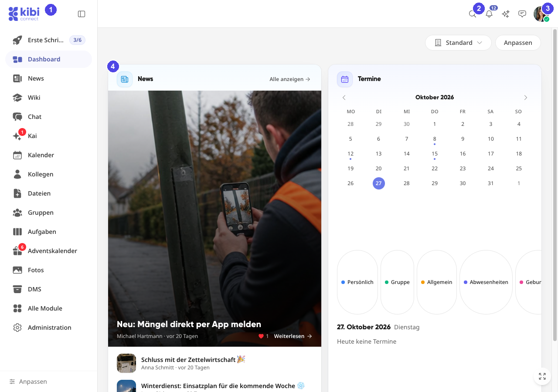Open the AI sparkle icon in header

(x=506, y=14)
